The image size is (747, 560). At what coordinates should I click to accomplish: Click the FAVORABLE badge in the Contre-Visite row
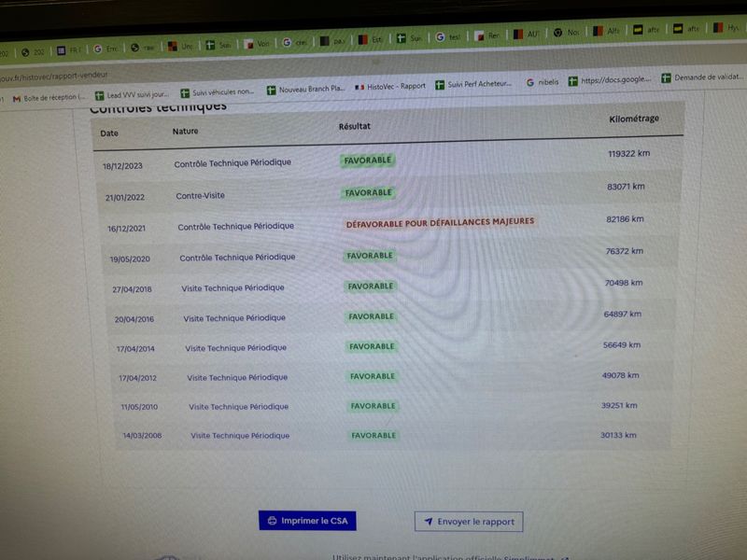(368, 193)
